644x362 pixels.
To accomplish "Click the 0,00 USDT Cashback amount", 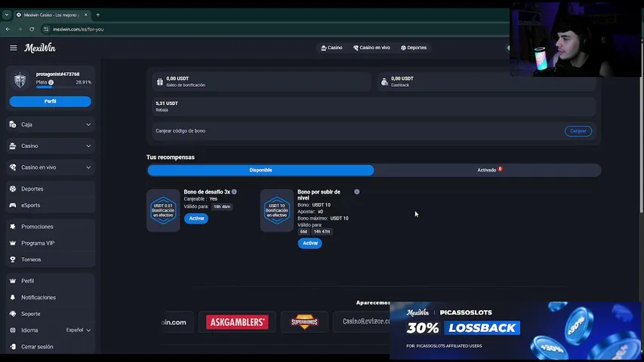I will pos(402,78).
